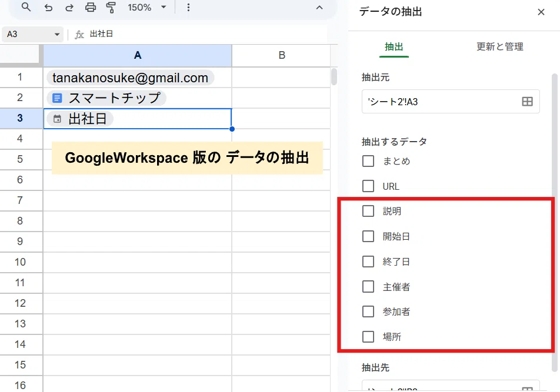Redo the last action

coord(69,8)
